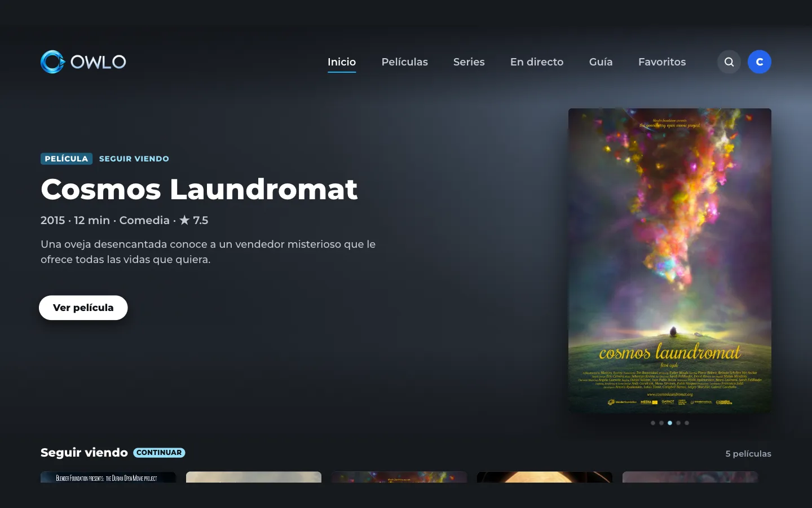The image size is (812, 508).
Task: Open the search magnifier icon
Action: point(729,62)
